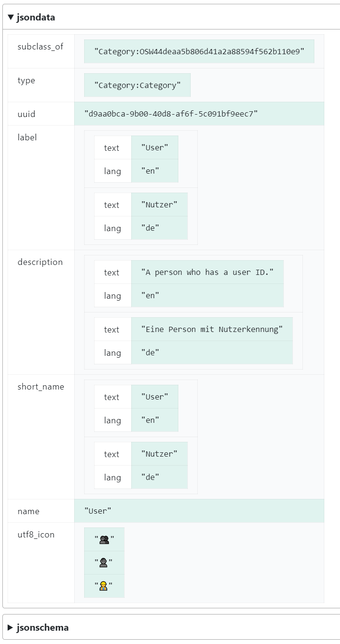340x644 pixels.
Task: Click the utf8_icon key label
Action: [x=36, y=535]
